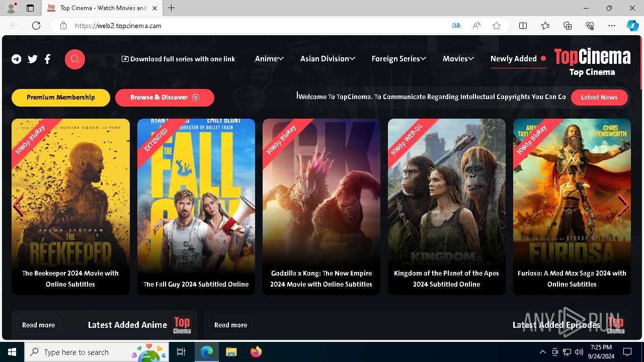
Task: Expand the Movies menu
Action: (458, 59)
